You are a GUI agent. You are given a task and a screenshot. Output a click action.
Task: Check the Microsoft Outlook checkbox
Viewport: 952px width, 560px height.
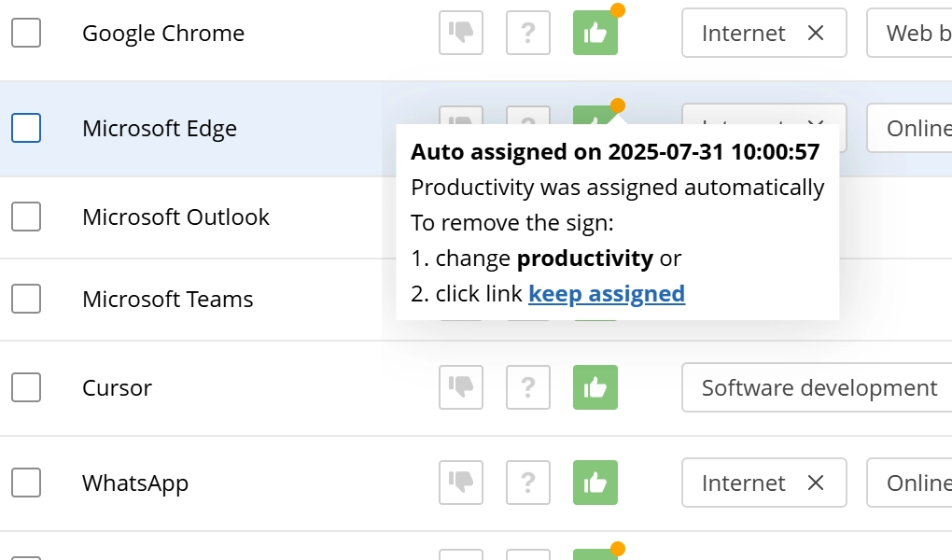point(26,217)
